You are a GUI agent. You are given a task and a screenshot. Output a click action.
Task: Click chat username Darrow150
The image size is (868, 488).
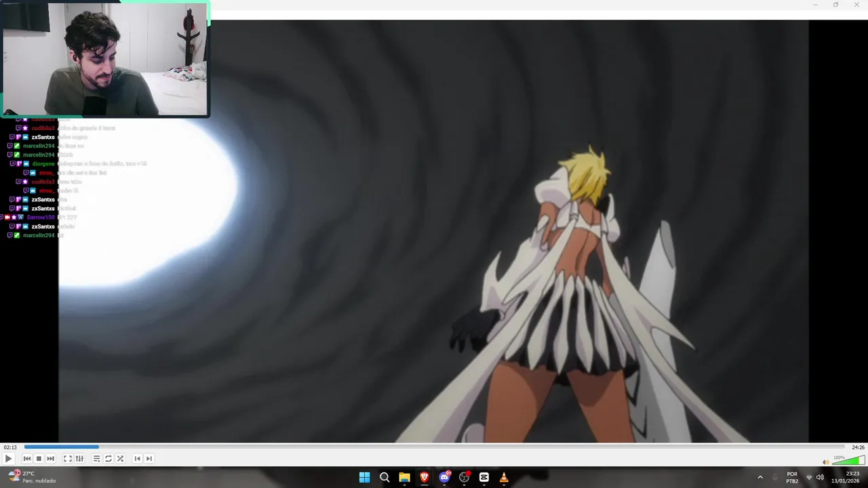pyautogui.click(x=41, y=218)
